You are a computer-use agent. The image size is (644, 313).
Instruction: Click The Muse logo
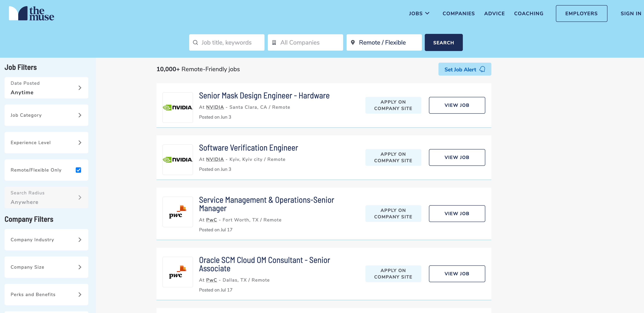32,14
